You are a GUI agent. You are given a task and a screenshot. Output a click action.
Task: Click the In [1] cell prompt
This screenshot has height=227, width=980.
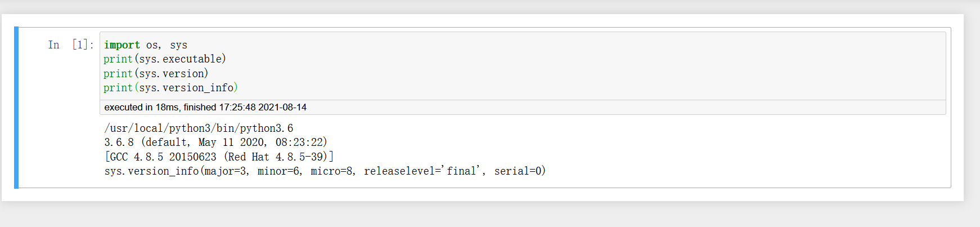click(70, 45)
